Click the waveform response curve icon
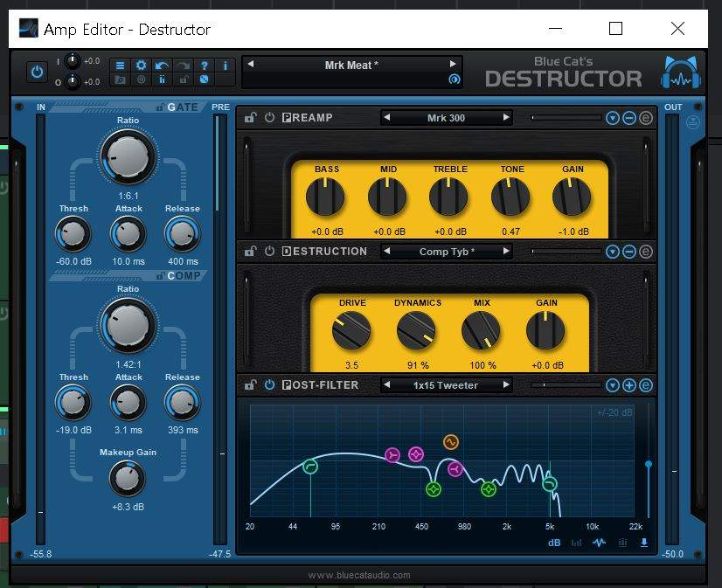722x588 pixels. [599, 543]
